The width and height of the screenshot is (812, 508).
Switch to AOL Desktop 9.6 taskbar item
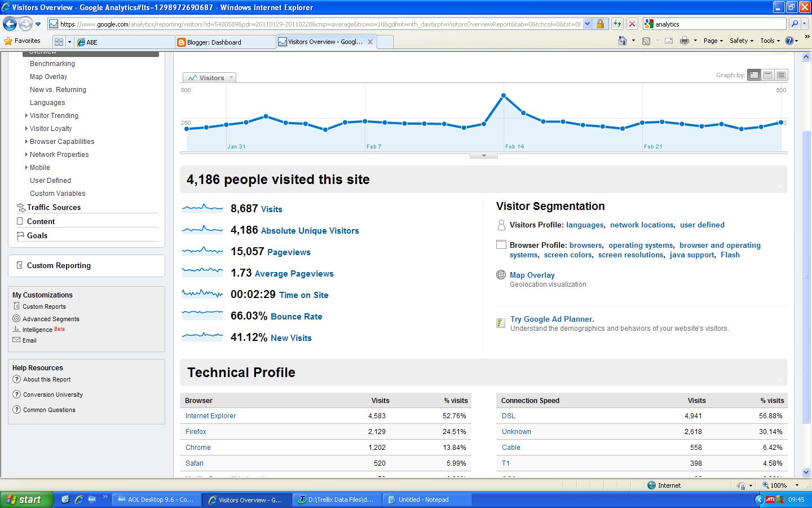tap(156, 500)
